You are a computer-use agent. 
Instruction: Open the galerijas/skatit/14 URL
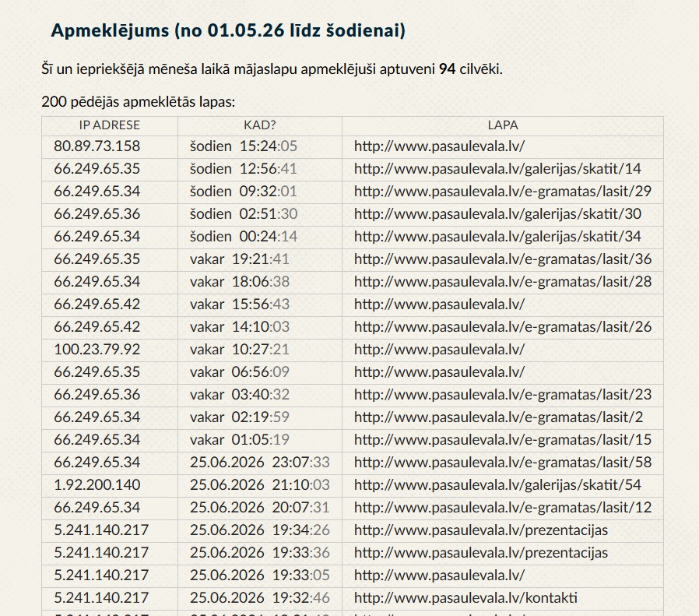(x=497, y=169)
